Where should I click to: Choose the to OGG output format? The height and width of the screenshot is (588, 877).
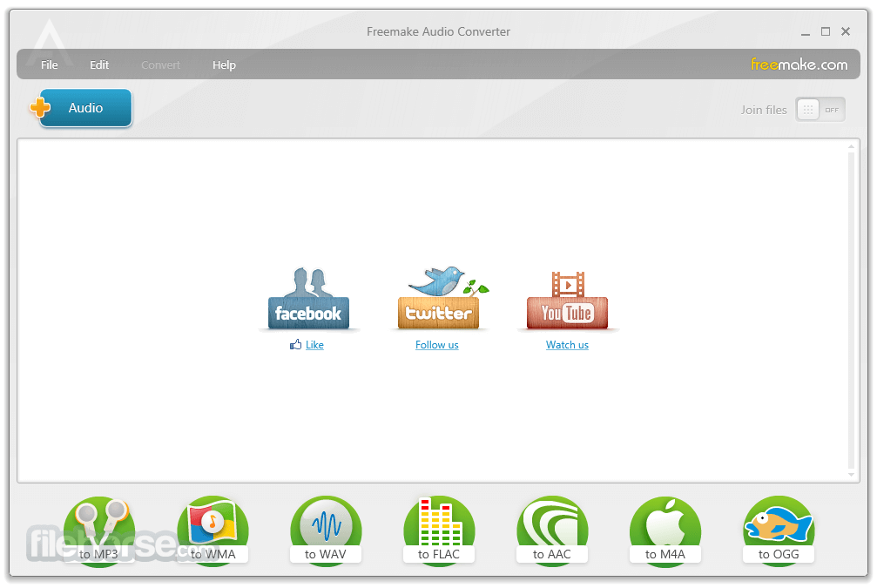coord(779,531)
